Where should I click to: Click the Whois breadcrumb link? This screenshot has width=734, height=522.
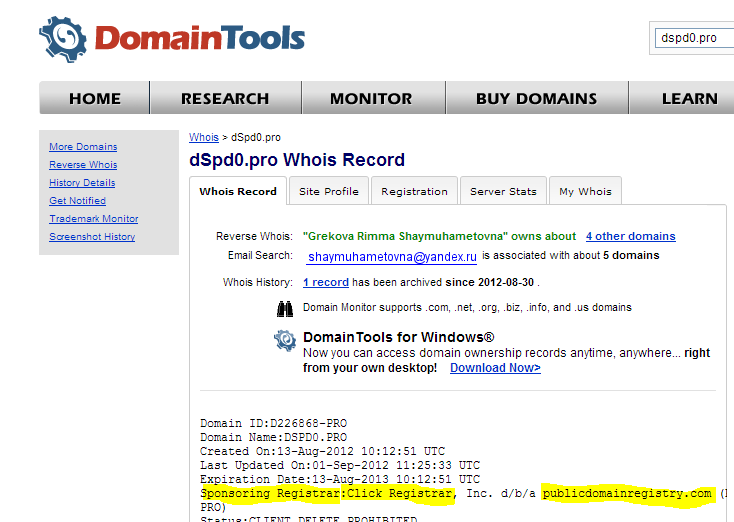[204, 137]
